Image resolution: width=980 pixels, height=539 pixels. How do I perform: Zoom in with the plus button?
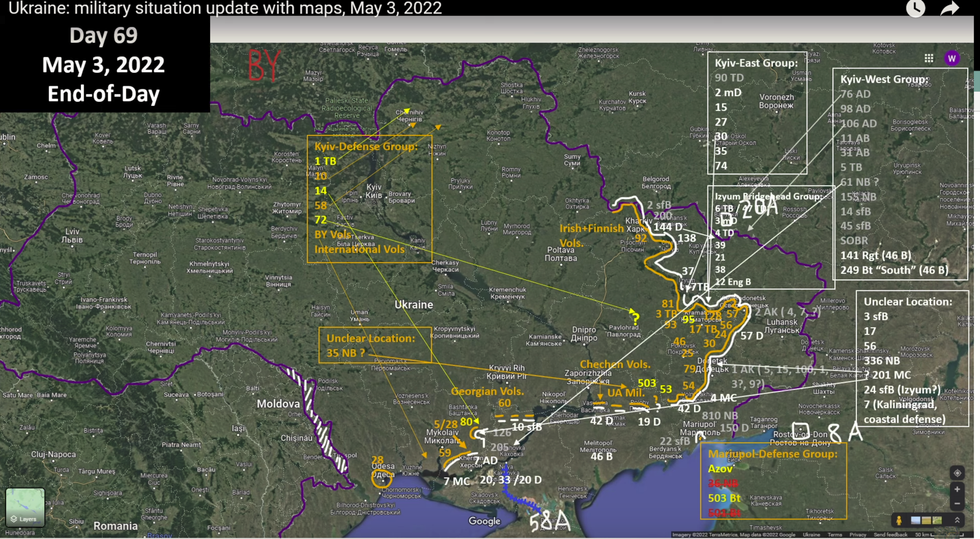pyautogui.click(x=957, y=489)
